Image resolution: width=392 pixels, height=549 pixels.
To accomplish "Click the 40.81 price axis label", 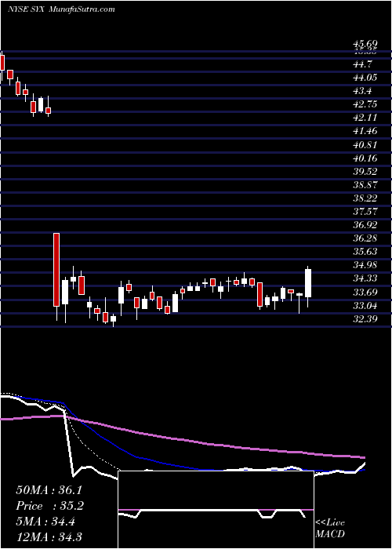I will click(x=365, y=144).
